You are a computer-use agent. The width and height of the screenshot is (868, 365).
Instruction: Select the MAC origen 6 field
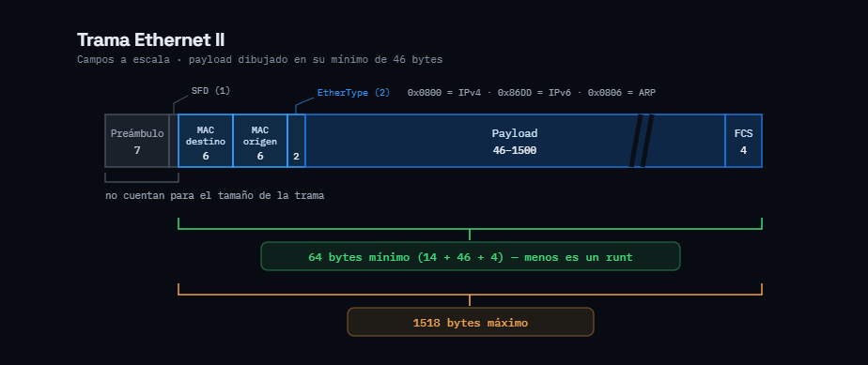[x=260, y=141]
